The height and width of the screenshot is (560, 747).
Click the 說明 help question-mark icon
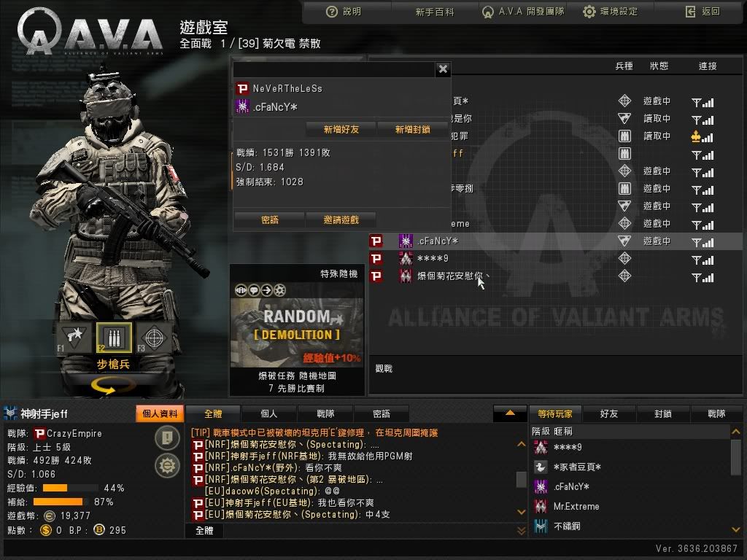pos(332,12)
